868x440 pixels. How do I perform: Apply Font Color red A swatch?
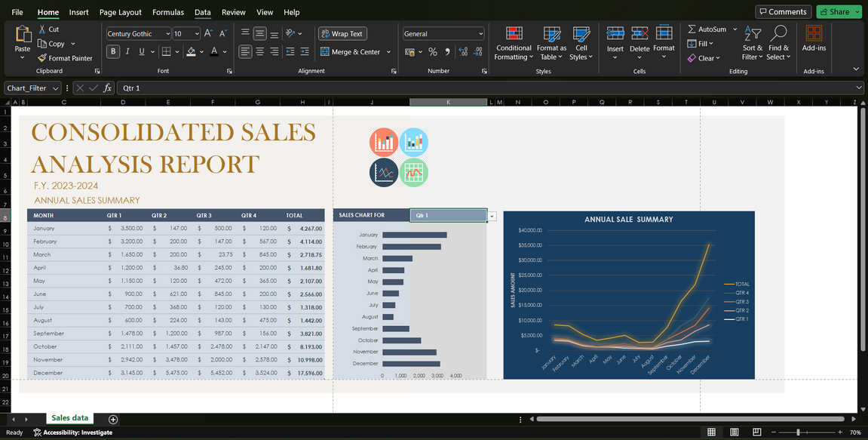tap(214, 51)
